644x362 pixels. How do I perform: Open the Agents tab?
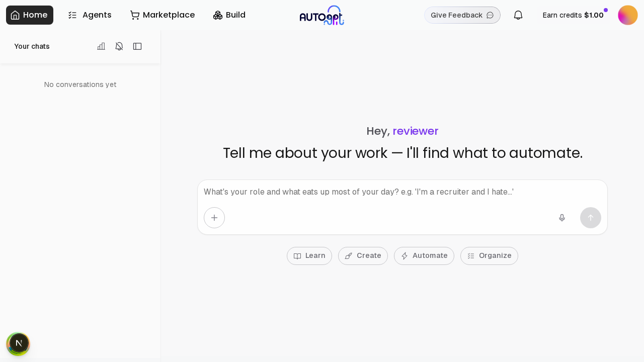tap(90, 15)
